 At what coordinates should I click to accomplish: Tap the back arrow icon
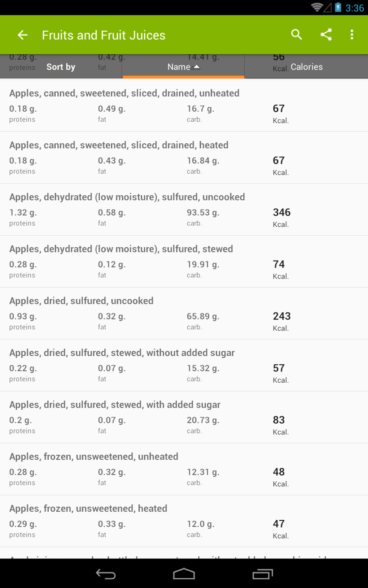22,35
